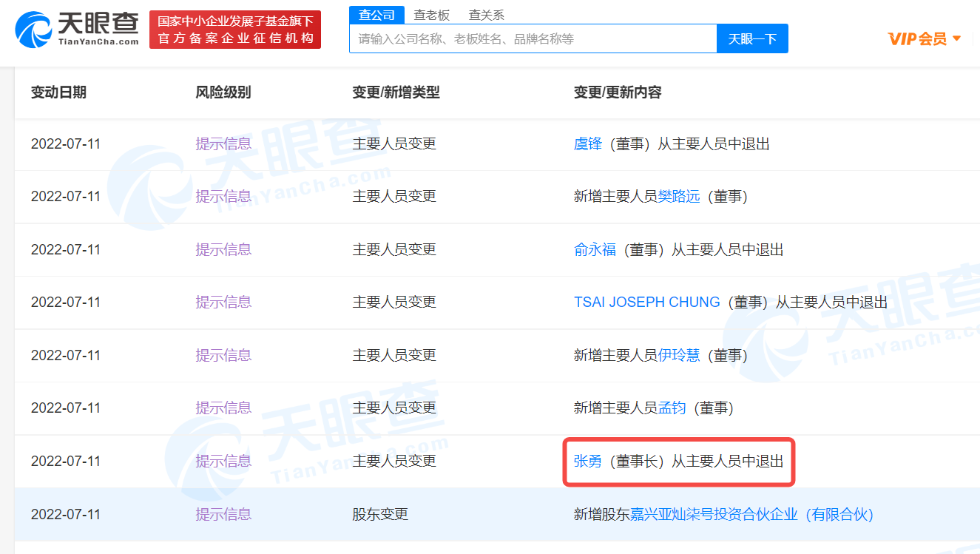Switch to the 查公司 tab
This screenshot has height=554, width=980.
point(376,15)
